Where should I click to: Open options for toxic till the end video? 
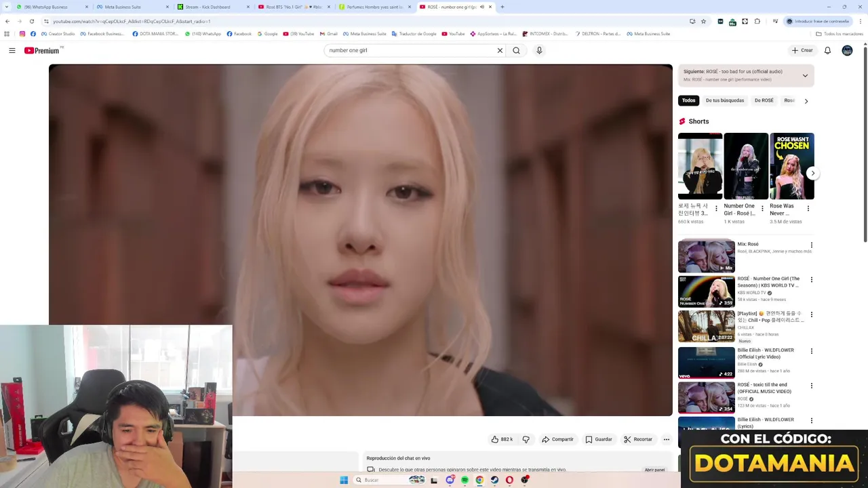(811, 386)
